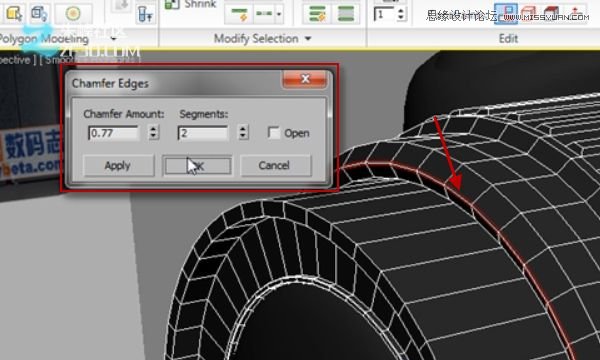Click the stacked green bars icon
Screen dimensions: 600x360
click(346, 14)
